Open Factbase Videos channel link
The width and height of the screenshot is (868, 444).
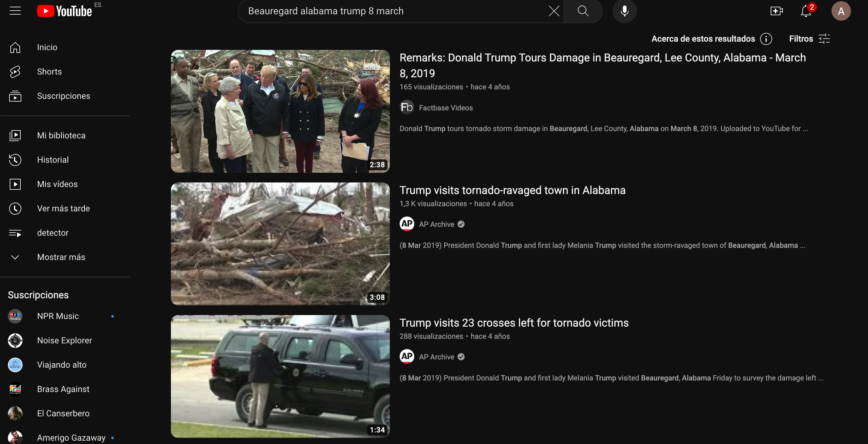click(x=446, y=108)
